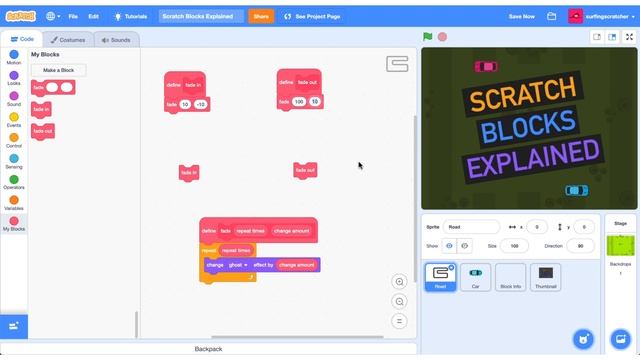Zoom in the code workspace
The image size is (640, 360).
(x=399, y=282)
